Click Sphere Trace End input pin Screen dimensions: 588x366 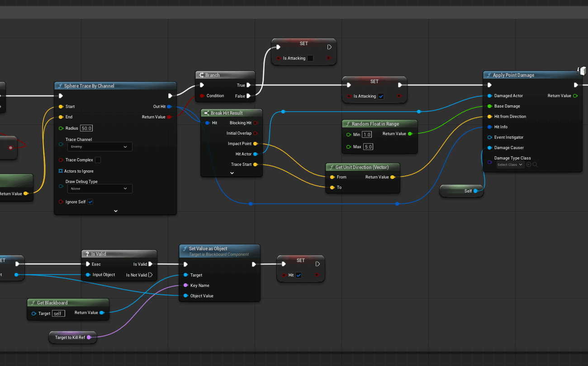pos(61,117)
